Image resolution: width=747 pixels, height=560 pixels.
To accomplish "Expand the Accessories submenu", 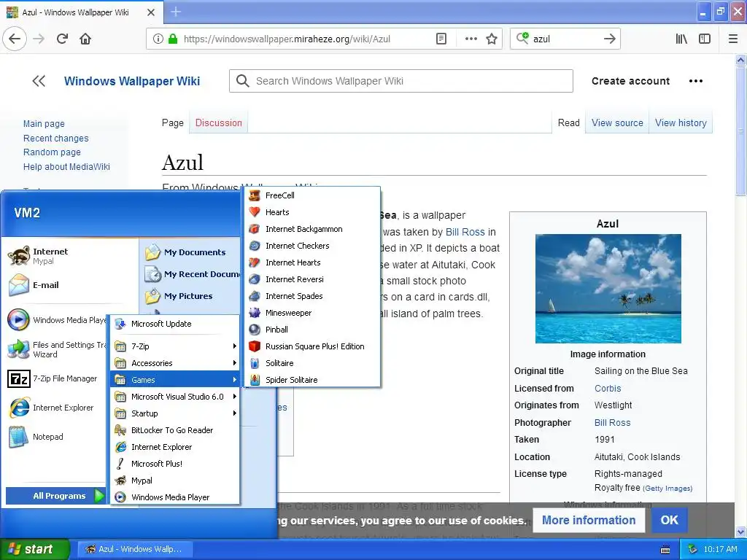I will (x=175, y=363).
